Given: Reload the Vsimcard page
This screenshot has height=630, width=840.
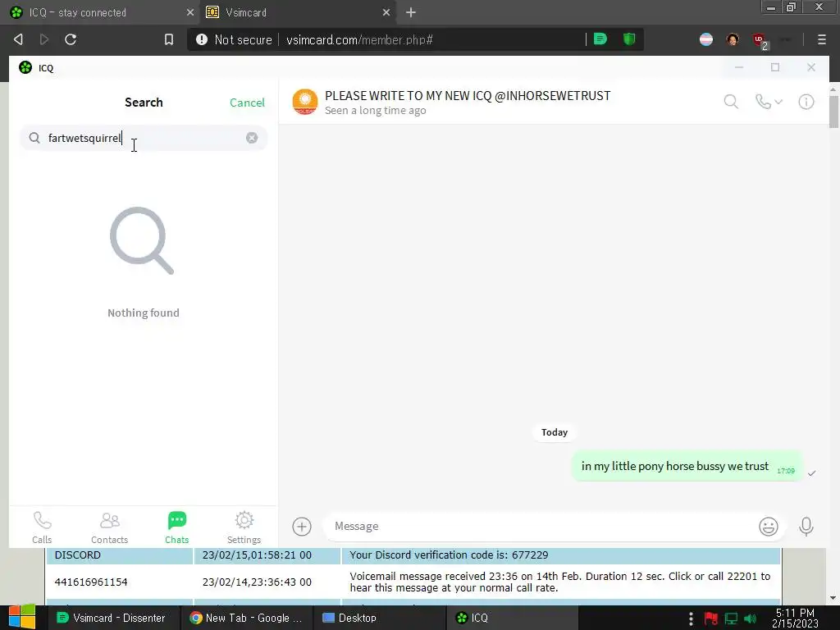Looking at the screenshot, I should point(71,39).
